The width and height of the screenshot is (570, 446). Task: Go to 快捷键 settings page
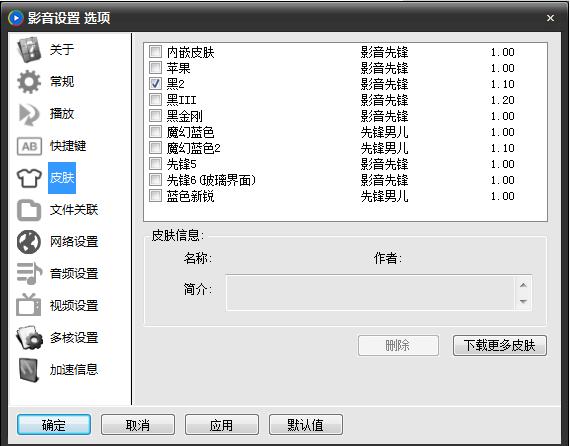click(x=68, y=146)
